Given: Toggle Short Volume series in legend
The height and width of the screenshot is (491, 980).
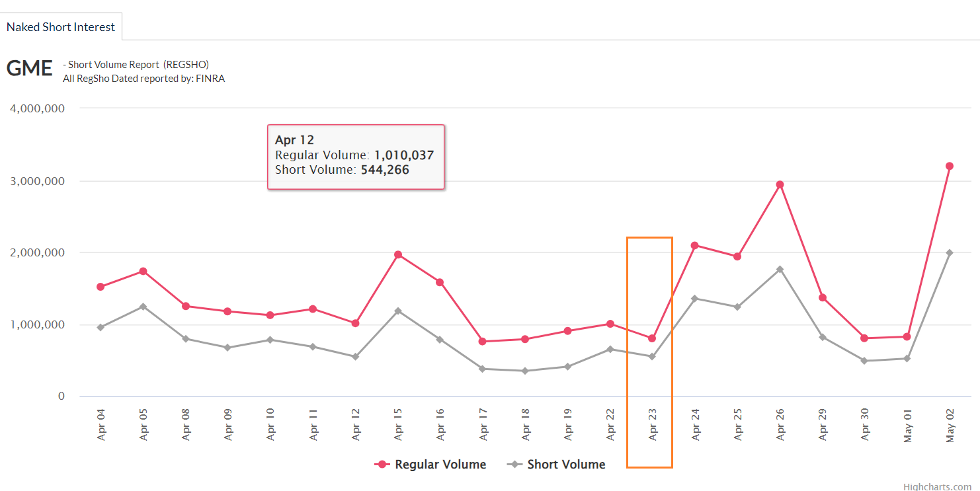Looking at the screenshot, I should [x=556, y=465].
